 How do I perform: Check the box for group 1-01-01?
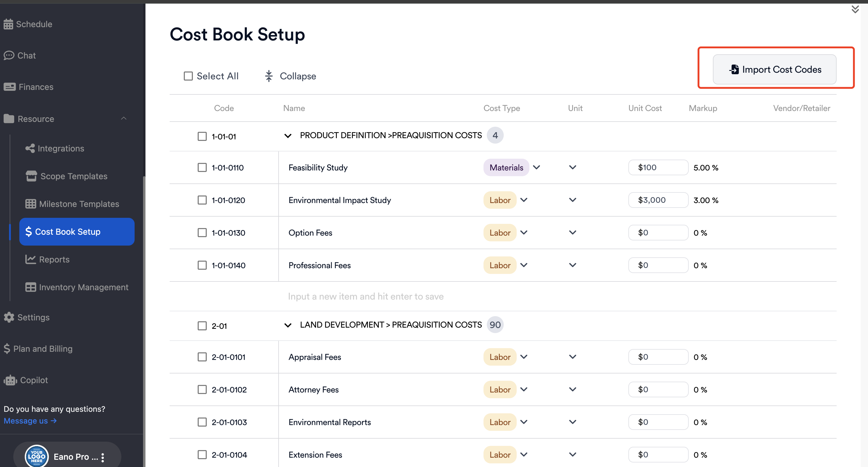[x=202, y=136]
